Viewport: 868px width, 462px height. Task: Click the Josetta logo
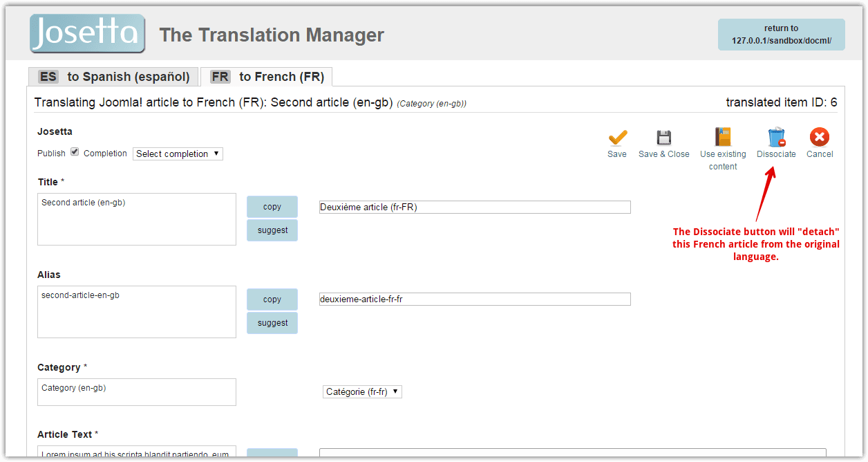pyautogui.click(x=88, y=33)
